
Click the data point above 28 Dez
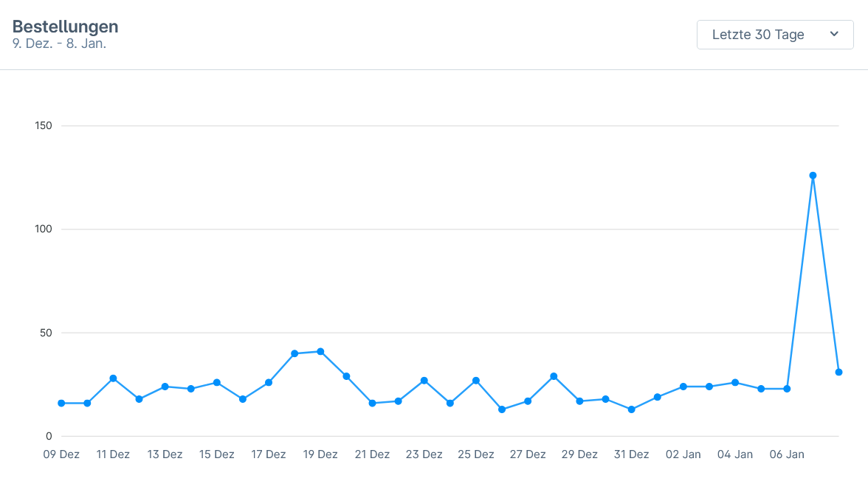pyautogui.click(x=554, y=376)
